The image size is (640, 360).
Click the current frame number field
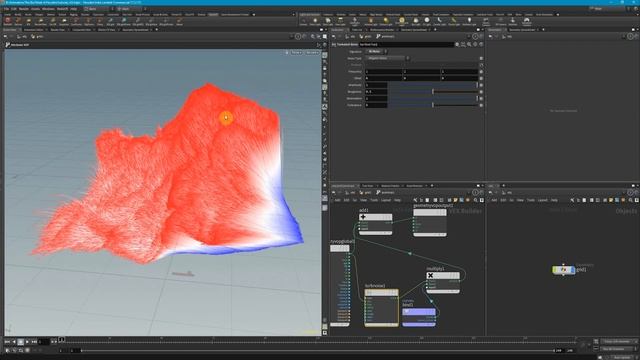[44, 342]
